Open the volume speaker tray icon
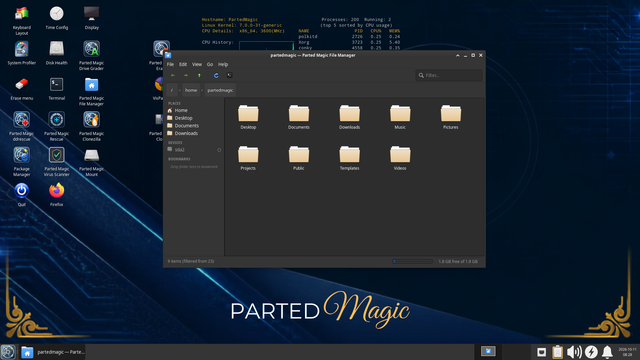 pos(574,352)
